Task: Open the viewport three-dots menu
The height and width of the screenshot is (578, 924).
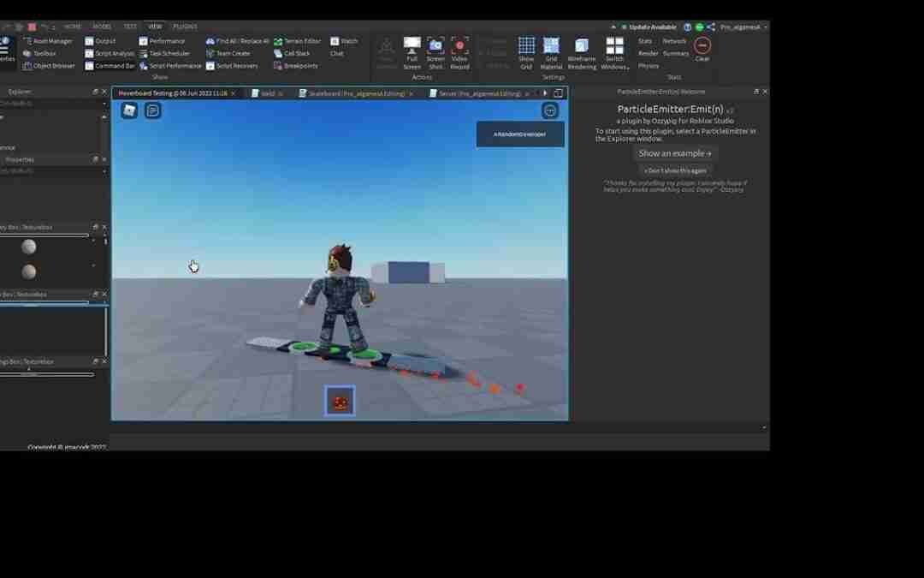Action: [x=550, y=110]
